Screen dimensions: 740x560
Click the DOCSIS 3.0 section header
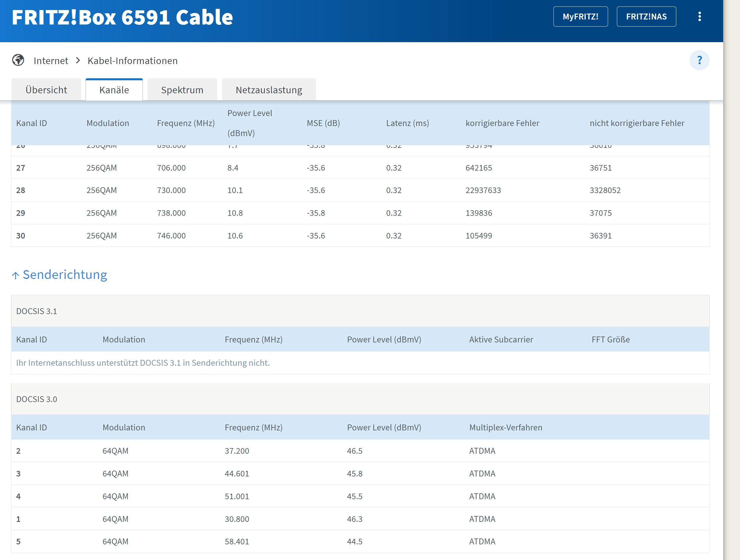[37, 399]
